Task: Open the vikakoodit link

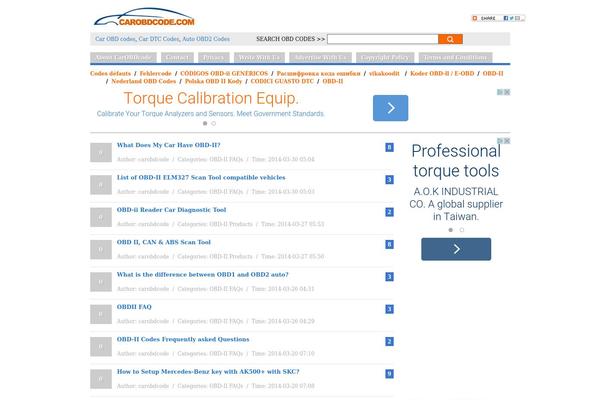Action: (384, 73)
